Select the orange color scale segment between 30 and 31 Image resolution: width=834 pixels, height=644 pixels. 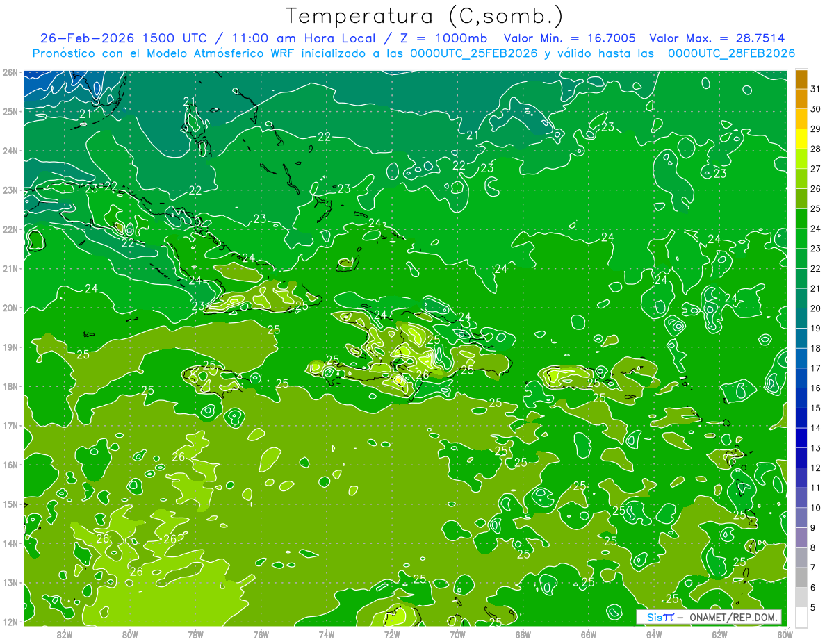(802, 99)
